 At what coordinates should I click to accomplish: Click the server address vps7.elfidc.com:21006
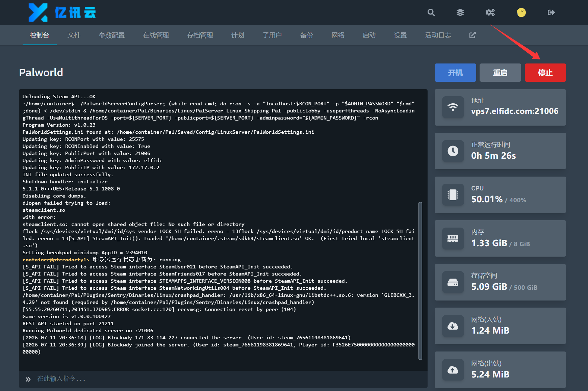(x=515, y=111)
